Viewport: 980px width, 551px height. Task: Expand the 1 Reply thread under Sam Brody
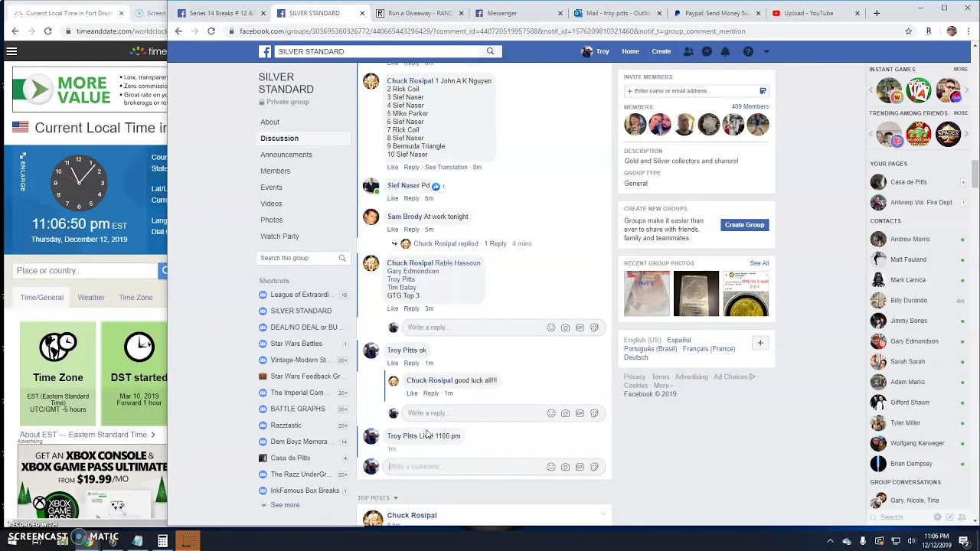[x=495, y=243]
